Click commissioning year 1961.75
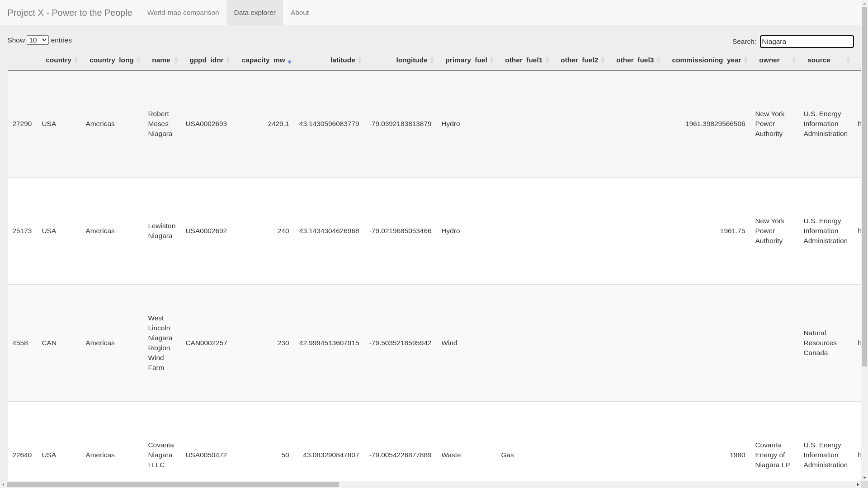 click(x=732, y=231)
